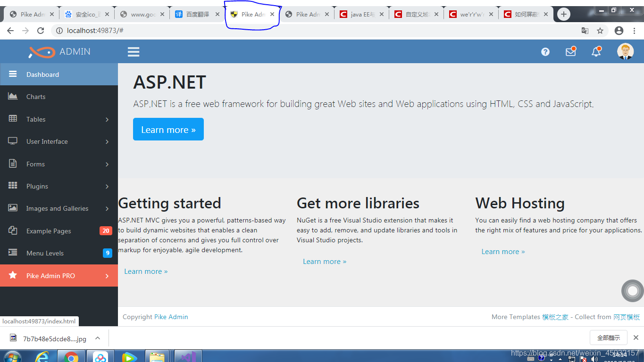Click the blue 9 badge on Menu Levels
644x362 pixels.
pyautogui.click(x=108, y=253)
